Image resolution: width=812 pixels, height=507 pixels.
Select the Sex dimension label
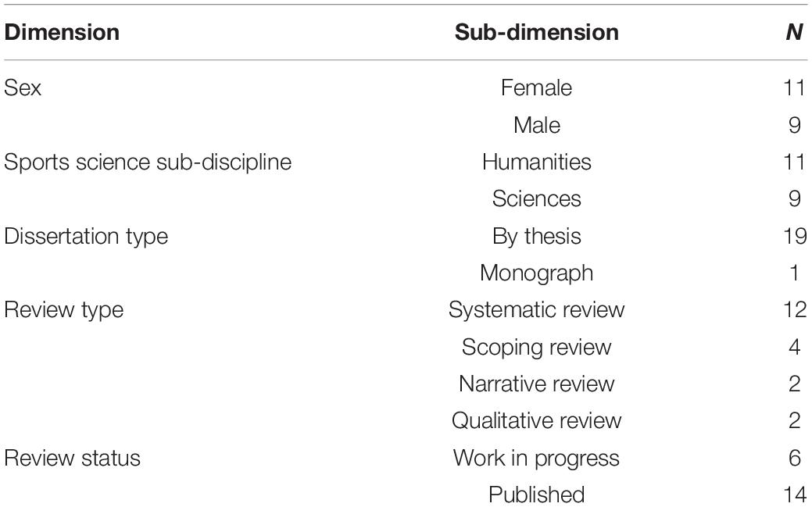pos(22,87)
